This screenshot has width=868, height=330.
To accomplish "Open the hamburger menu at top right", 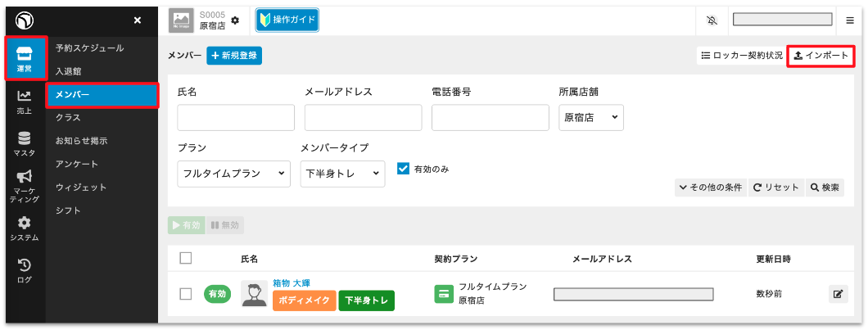I will click(x=850, y=20).
